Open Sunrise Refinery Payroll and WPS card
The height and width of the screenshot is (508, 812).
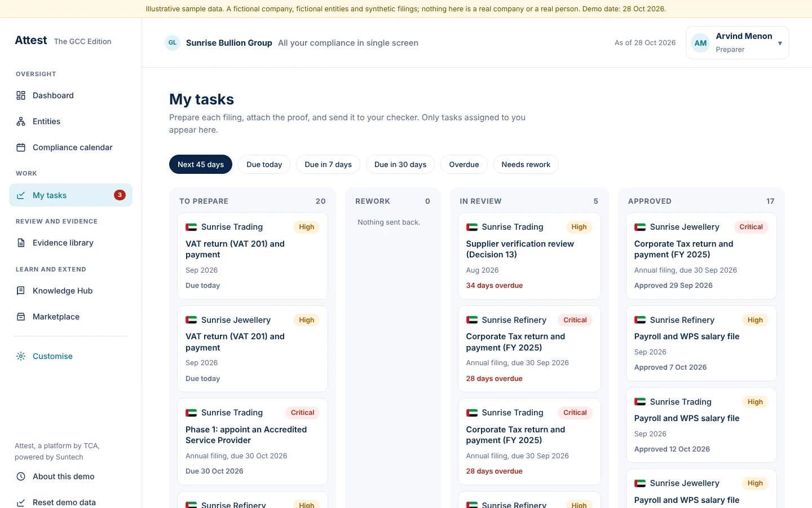point(701,343)
